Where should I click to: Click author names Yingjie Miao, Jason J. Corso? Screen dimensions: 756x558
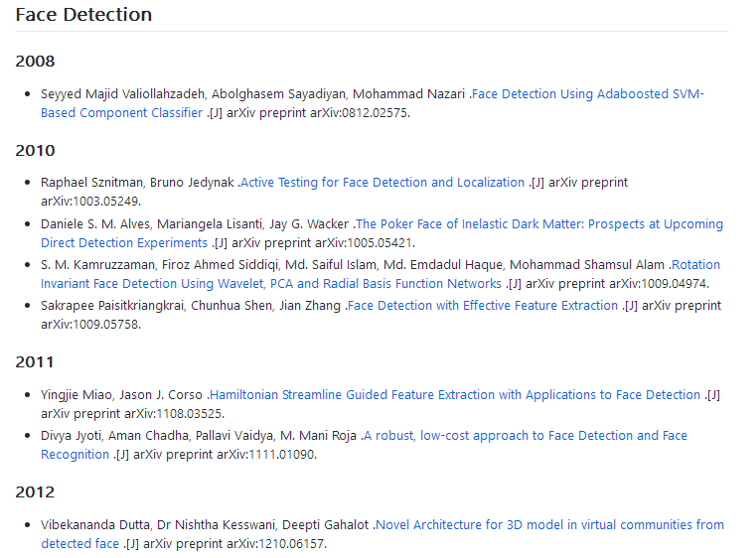pos(121,394)
